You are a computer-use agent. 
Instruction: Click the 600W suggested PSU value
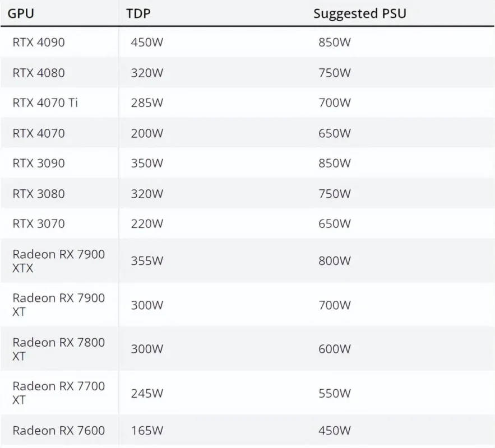[x=334, y=349]
